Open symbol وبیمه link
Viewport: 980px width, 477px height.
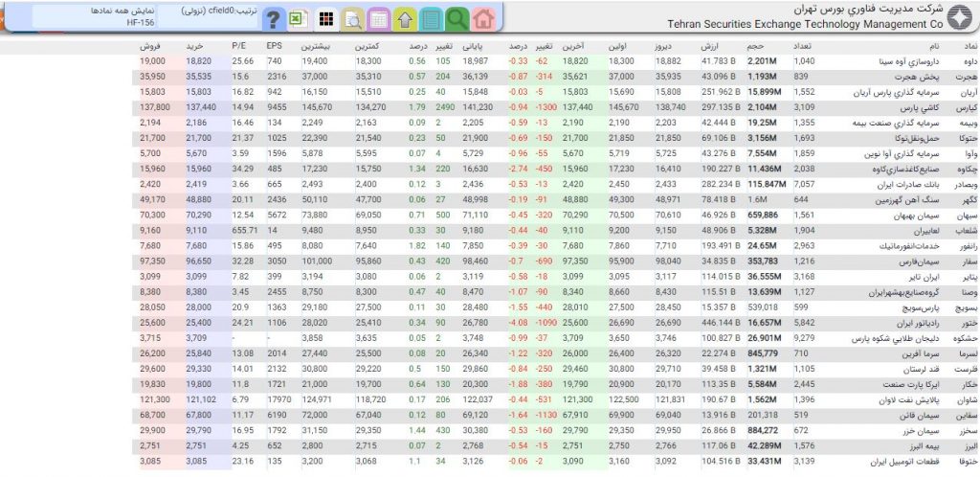click(x=967, y=124)
